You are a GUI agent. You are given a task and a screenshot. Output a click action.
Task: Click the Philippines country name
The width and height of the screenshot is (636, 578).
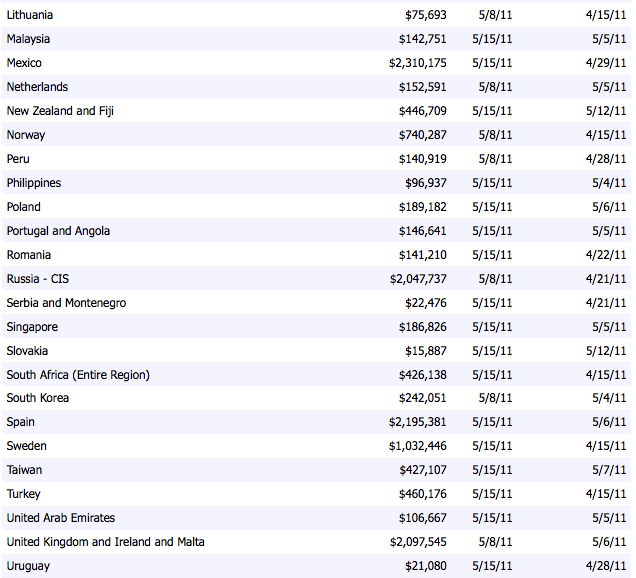(34, 183)
